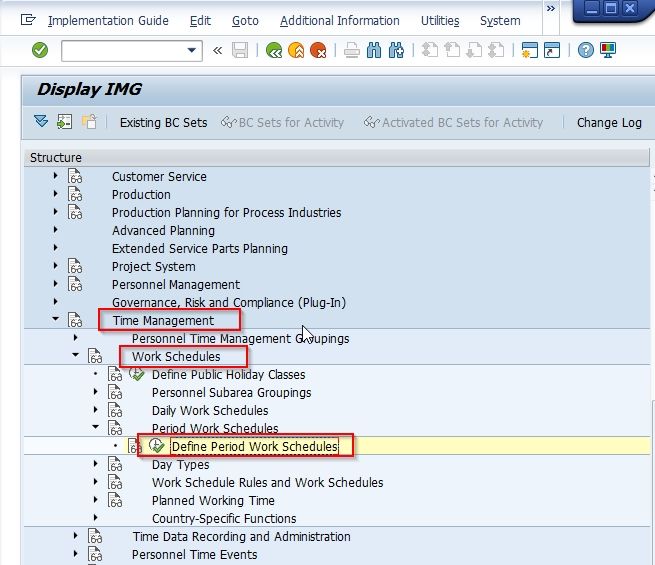Screen dimensions: 655x565
Task: Click the Last Page icon
Action: (496, 51)
